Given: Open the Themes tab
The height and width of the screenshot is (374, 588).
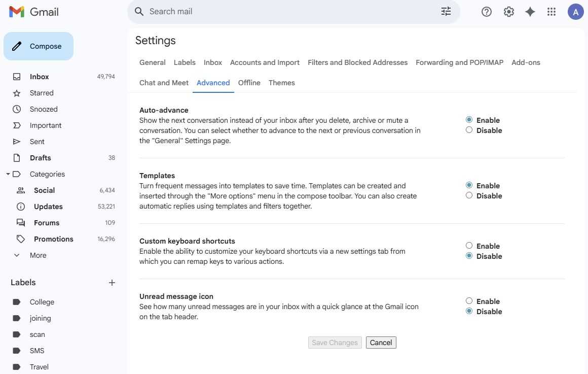Looking at the screenshot, I should [x=282, y=83].
